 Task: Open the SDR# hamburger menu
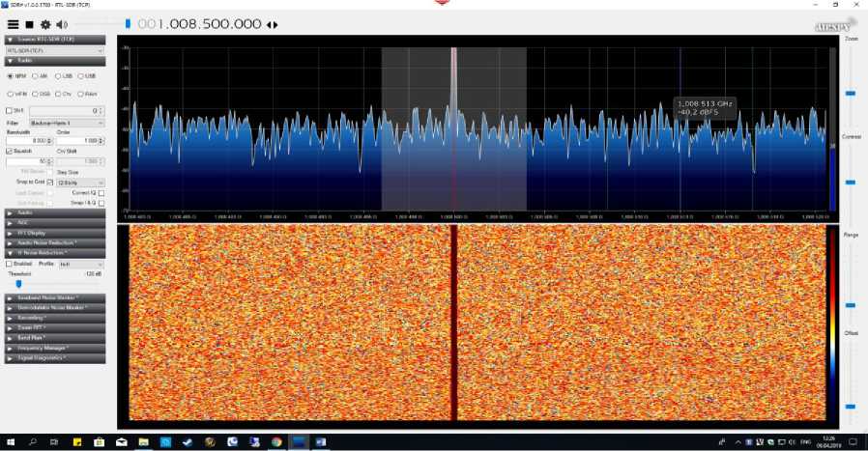tap(13, 23)
